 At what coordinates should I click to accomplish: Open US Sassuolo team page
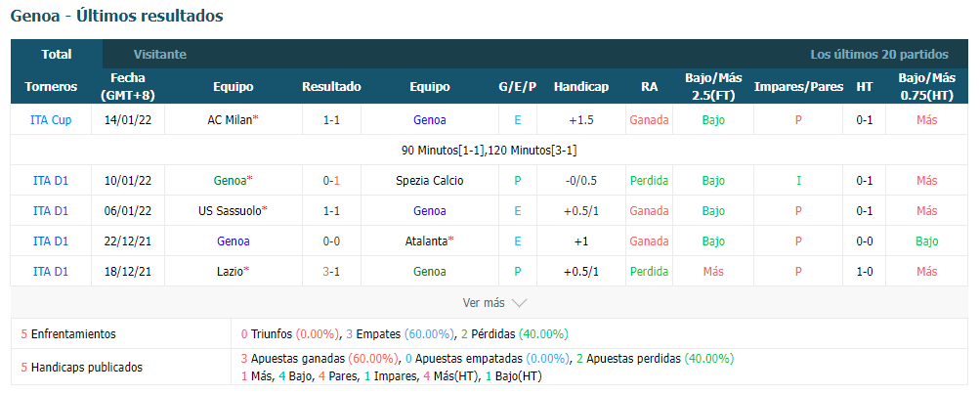(230, 211)
